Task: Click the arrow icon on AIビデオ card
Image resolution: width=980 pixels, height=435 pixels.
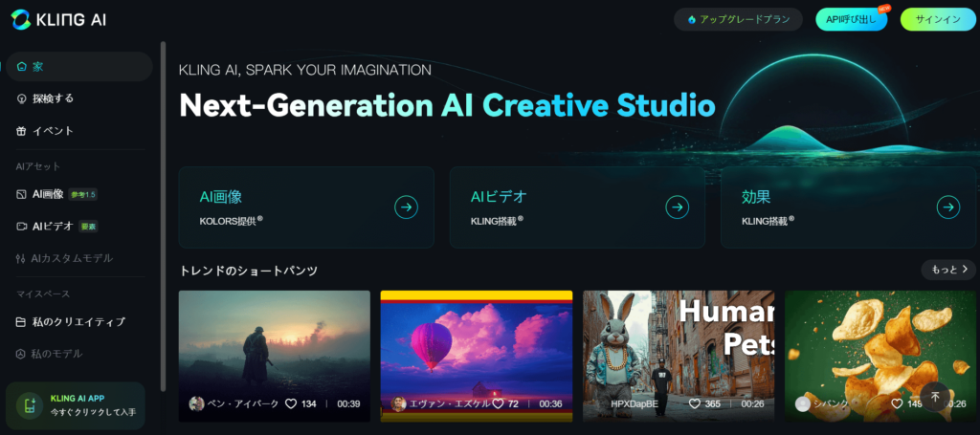Action: tap(677, 207)
